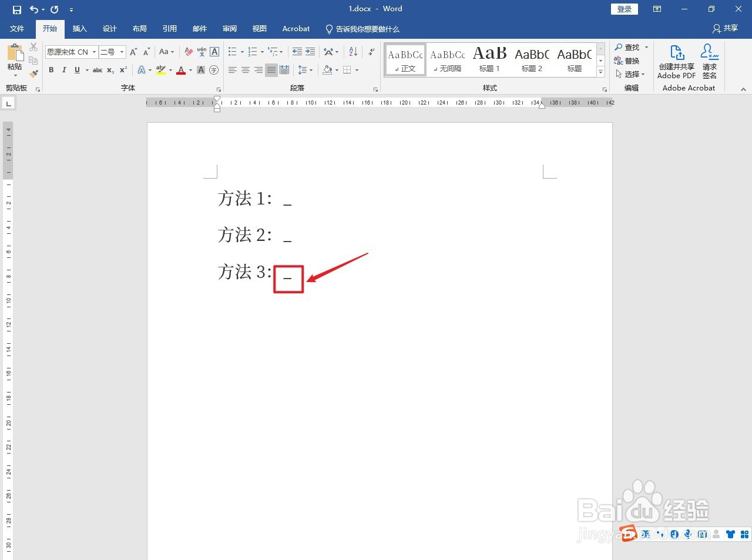Open the Text Effects icon
The width and height of the screenshot is (752, 560).
(x=141, y=70)
